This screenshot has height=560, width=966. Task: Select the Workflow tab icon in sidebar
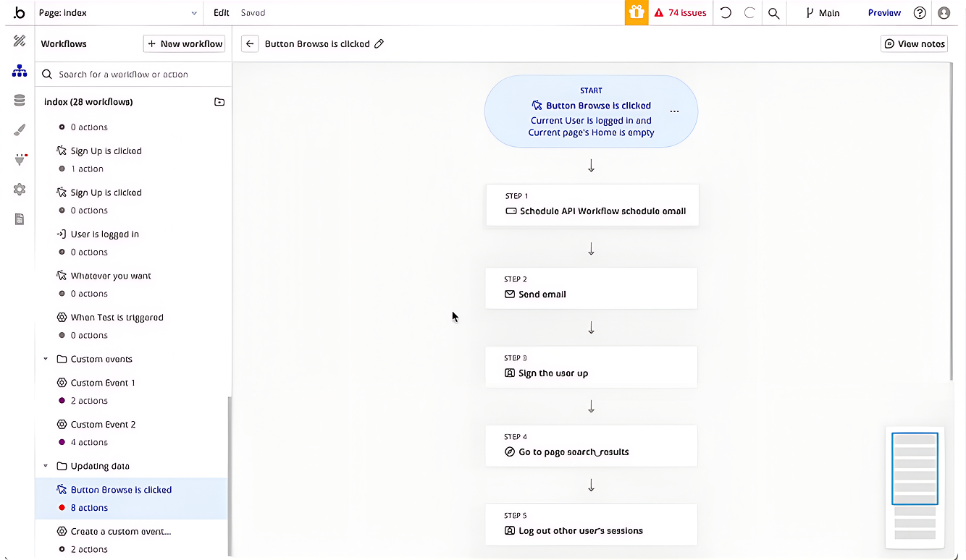[x=20, y=71]
